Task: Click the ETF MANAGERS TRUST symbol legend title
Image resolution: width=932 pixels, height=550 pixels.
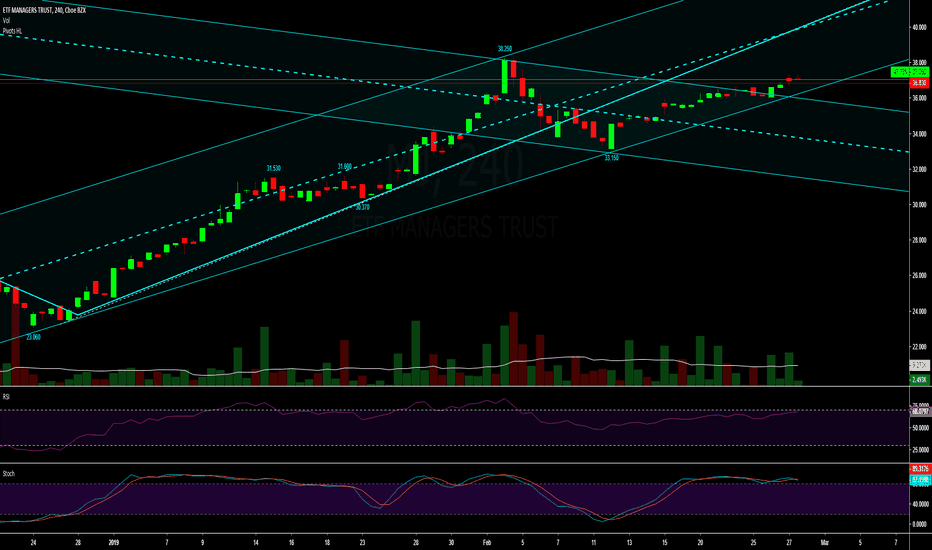Action: coord(44,10)
